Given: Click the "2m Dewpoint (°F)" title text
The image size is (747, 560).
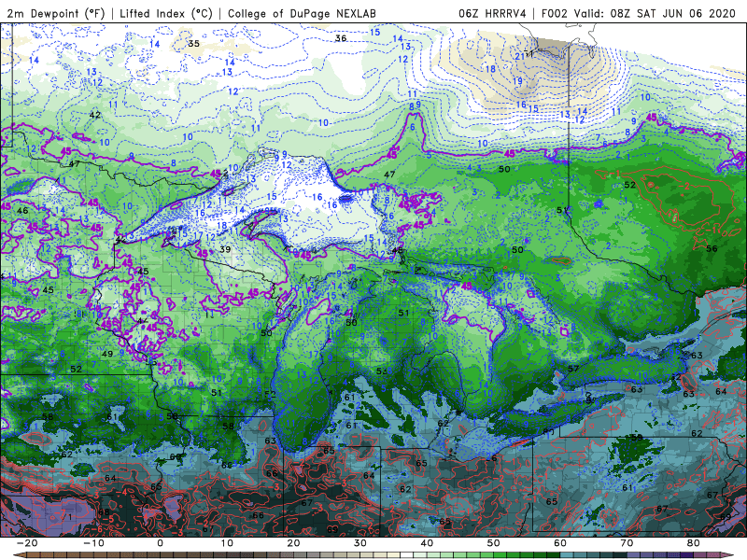Looking at the screenshot, I should coord(56,13).
